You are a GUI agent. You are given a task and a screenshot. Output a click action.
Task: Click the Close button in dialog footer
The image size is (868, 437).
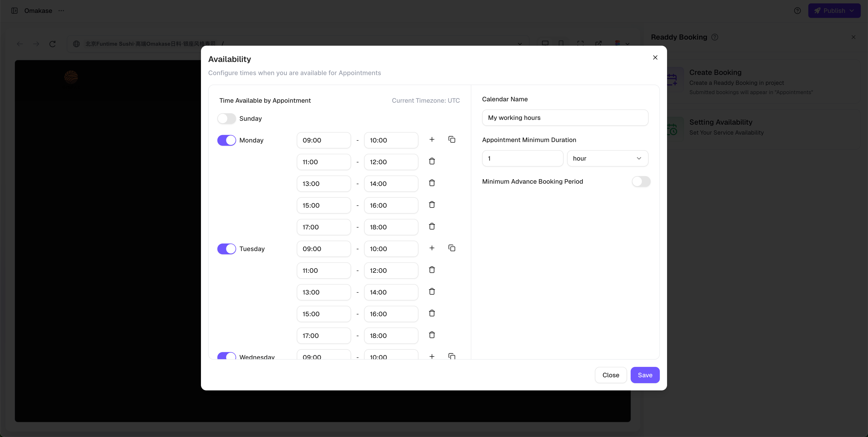tap(611, 375)
